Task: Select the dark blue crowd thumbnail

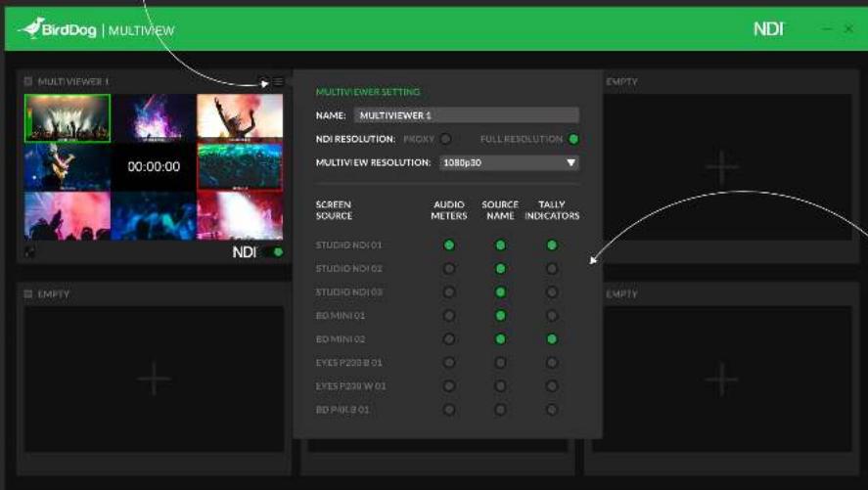Action: tap(154, 216)
